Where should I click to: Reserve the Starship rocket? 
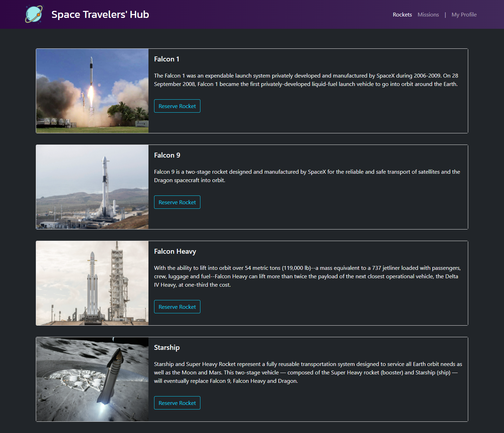tap(177, 403)
